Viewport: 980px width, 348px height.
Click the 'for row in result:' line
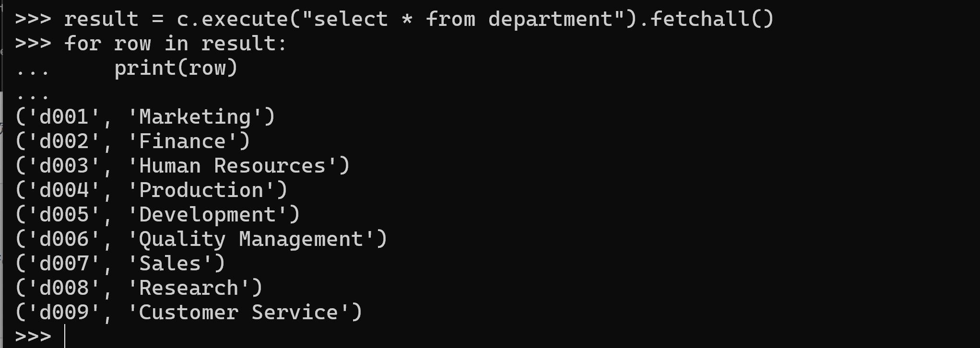[x=176, y=44]
